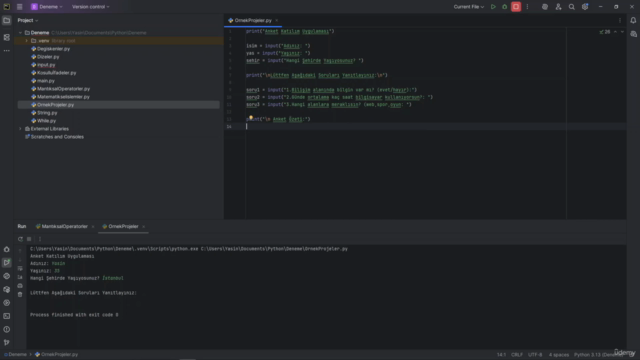This screenshot has width=640, height=360.
Task: Show more tool windows in left sidebar
Action: click(7, 51)
